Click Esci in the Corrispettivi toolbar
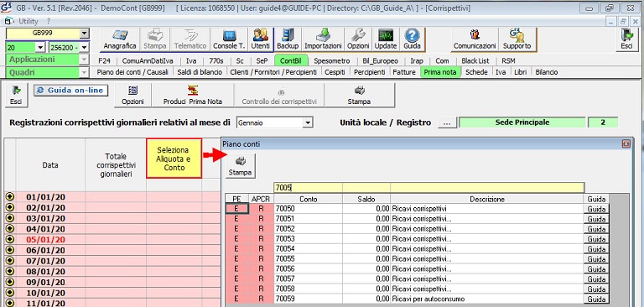 (16, 96)
